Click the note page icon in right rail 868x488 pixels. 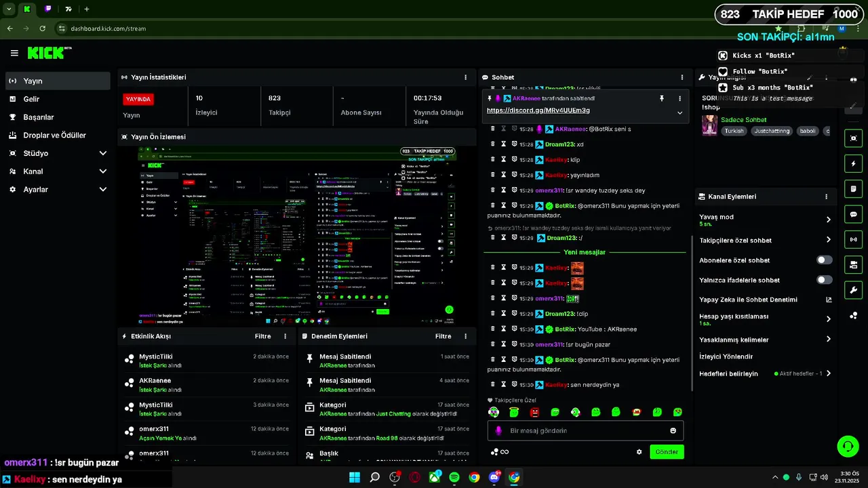853,188
